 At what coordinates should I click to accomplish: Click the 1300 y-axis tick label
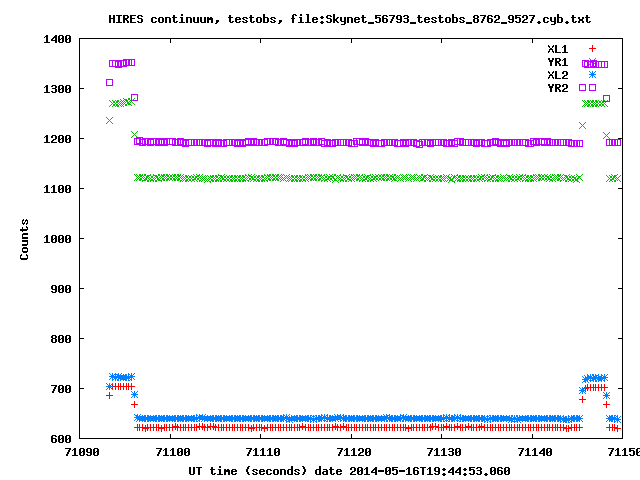pos(58,89)
